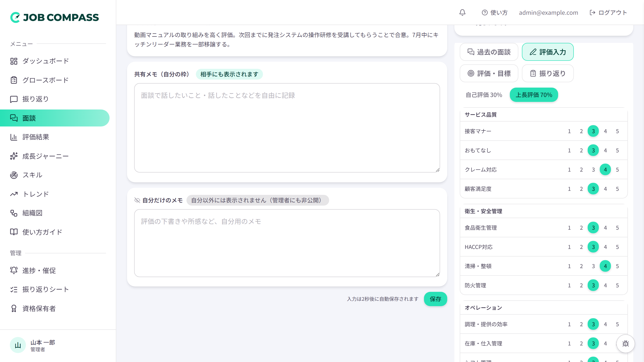Image resolution: width=644 pixels, height=362 pixels.
Task: Open the 評価・目標 tab
Action: pos(489,74)
